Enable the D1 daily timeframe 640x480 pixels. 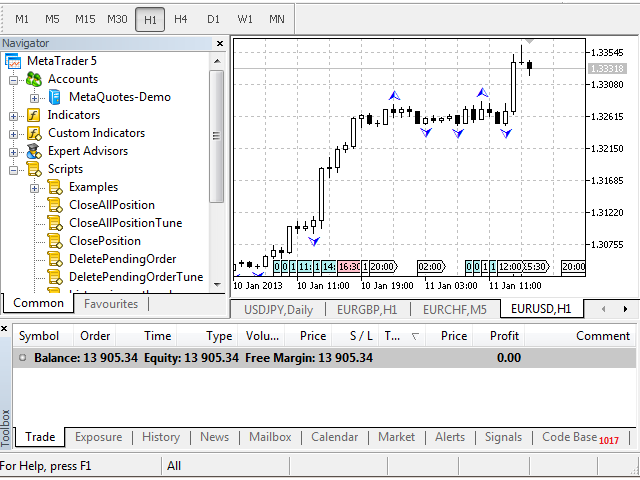click(x=213, y=19)
